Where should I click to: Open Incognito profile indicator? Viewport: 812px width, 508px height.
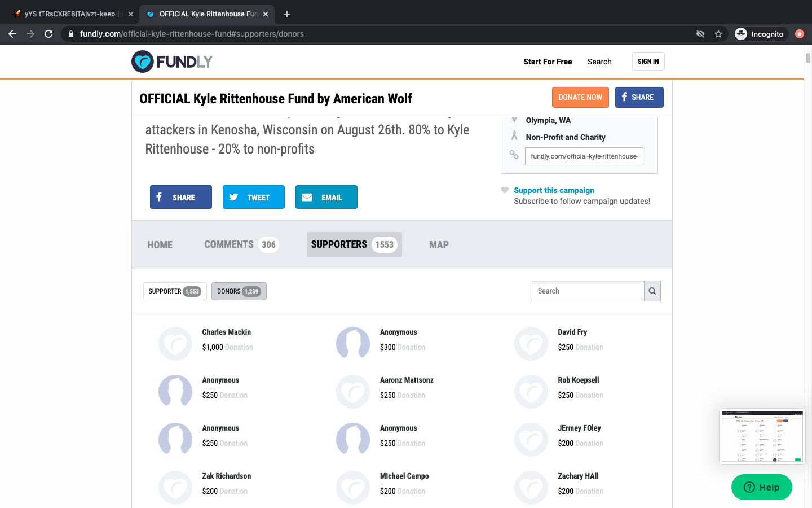(x=760, y=34)
